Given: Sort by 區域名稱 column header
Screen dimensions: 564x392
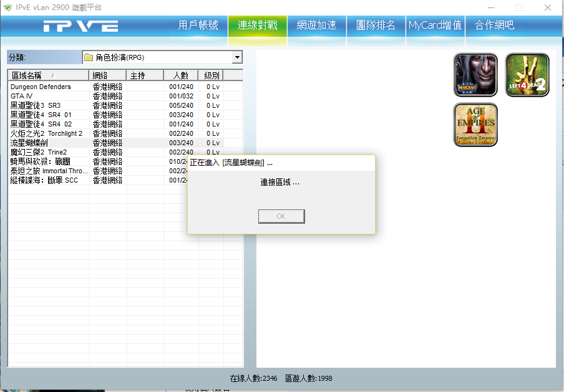Looking at the screenshot, I should (48, 75).
